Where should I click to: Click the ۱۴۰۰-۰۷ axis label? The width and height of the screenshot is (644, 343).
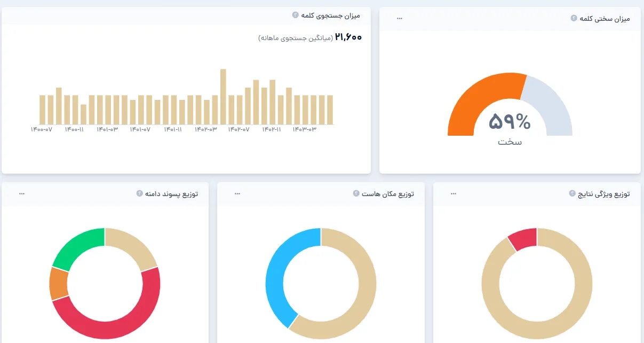coord(41,129)
